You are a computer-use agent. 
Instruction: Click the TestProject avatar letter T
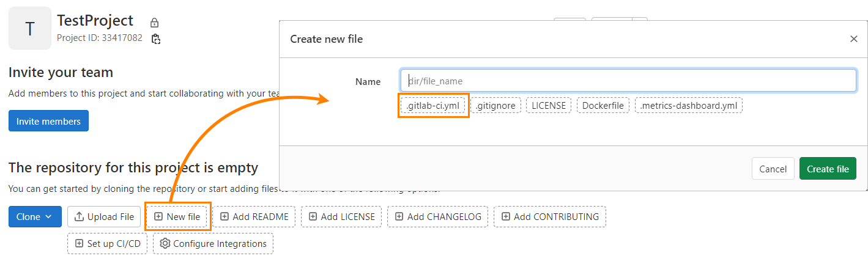pyautogui.click(x=30, y=28)
